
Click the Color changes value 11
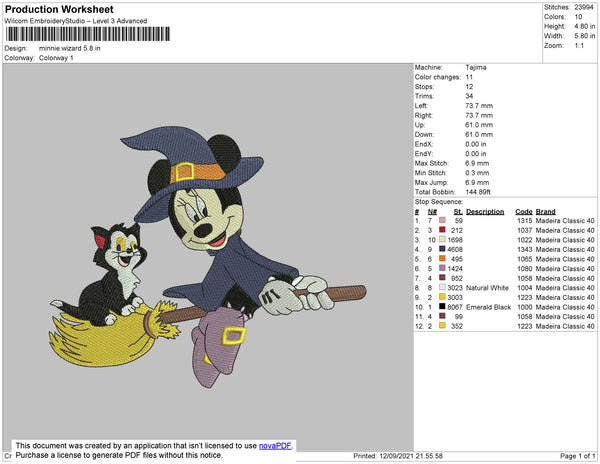pos(469,77)
